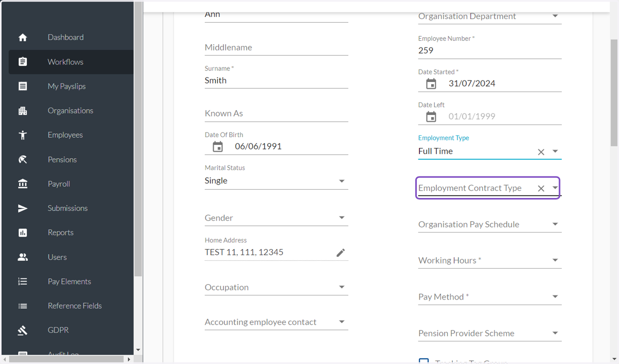The height and width of the screenshot is (364, 619).
Task: Click the Surname field containing Smith
Action: coord(276,80)
